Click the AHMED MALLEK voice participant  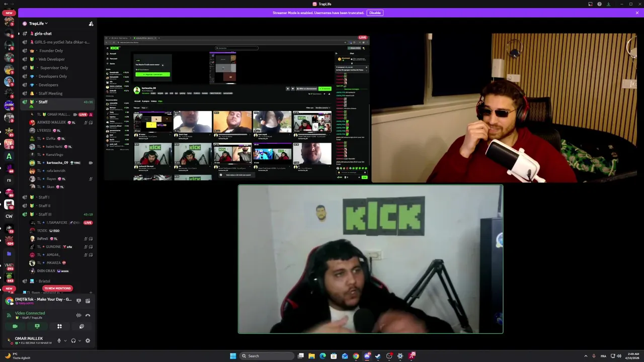point(60,122)
